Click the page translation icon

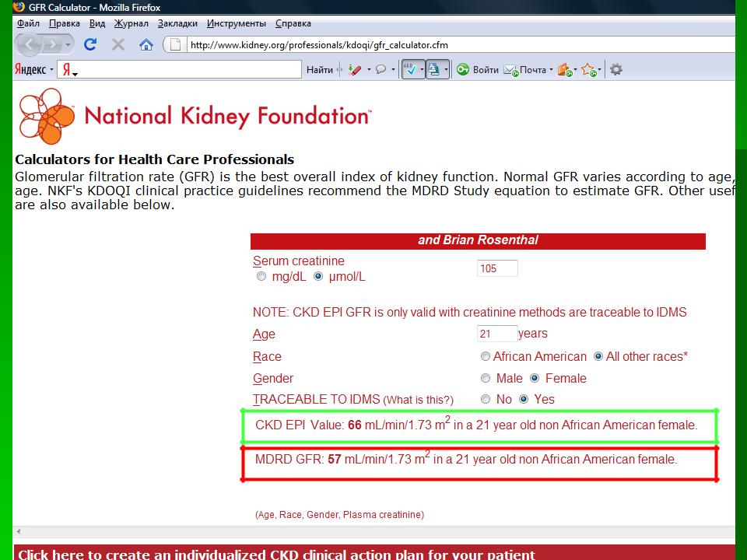(434, 69)
